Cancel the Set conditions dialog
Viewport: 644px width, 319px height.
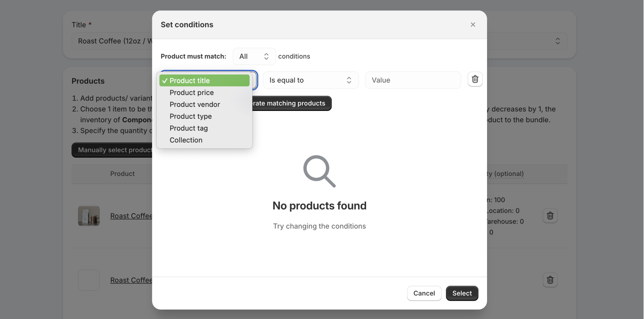click(x=424, y=293)
